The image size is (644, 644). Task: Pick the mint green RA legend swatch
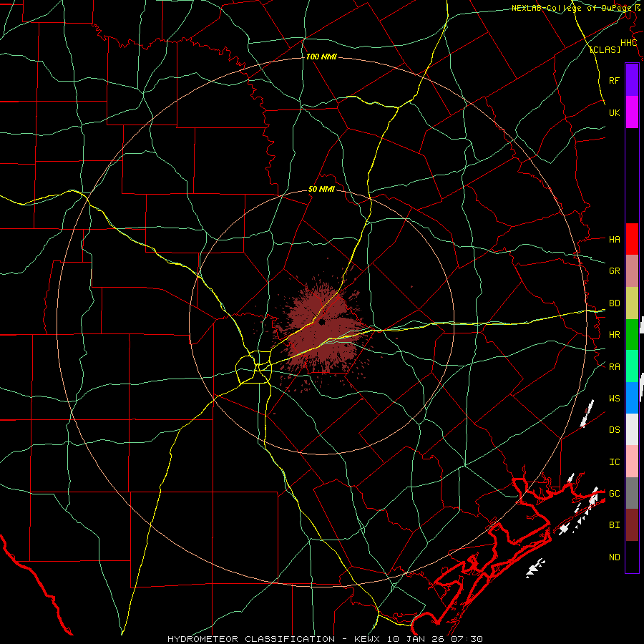[632, 366]
